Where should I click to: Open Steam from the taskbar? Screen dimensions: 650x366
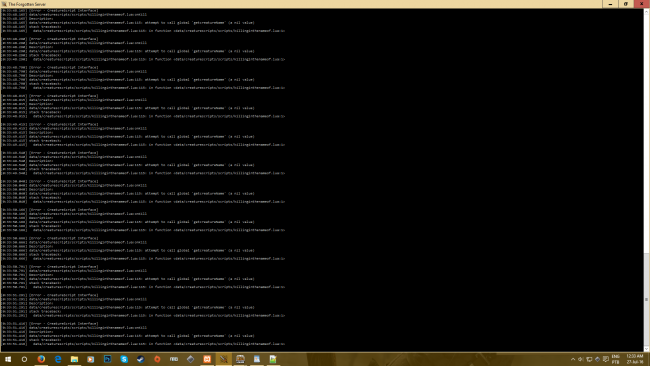pos(141,359)
